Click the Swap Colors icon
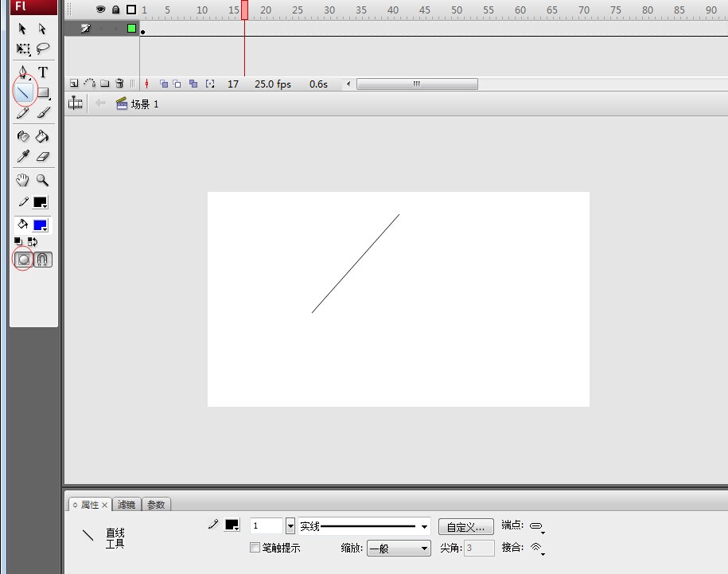 pyautogui.click(x=33, y=241)
